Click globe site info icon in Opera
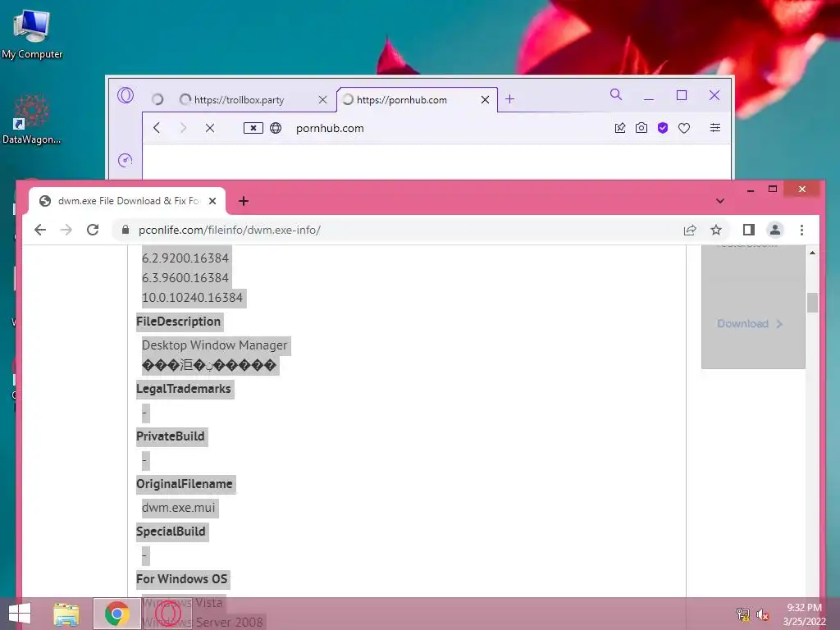The height and width of the screenshot is (630, 840). pos(276,128)
